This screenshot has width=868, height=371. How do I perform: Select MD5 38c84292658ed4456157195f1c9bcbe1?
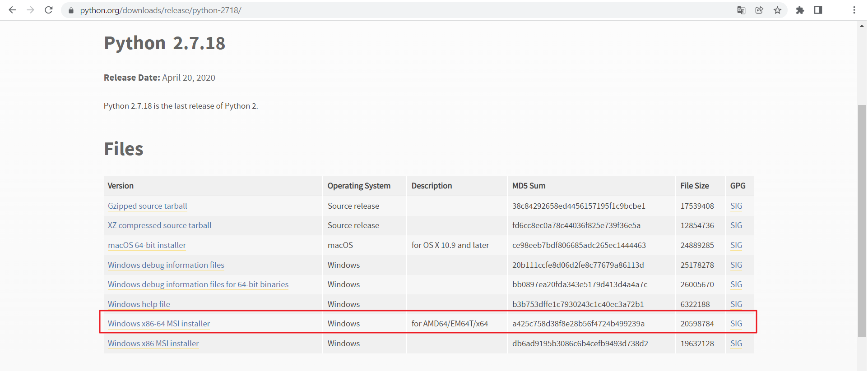[579, 206]
